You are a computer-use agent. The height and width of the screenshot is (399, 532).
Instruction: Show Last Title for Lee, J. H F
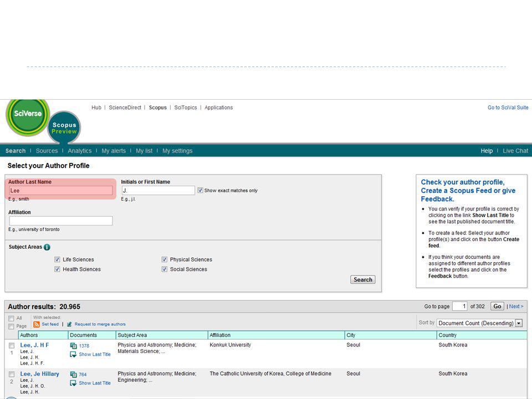[x=95, y=354]
